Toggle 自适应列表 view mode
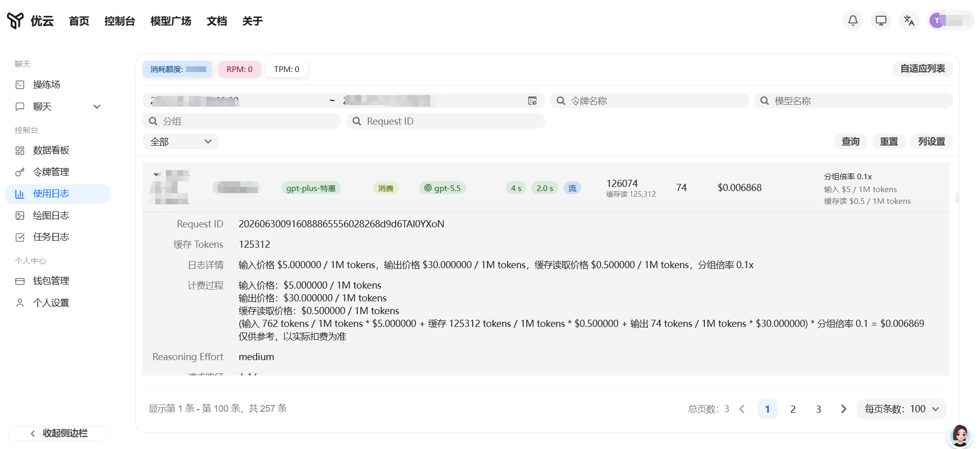Image resolution: width=980 pixels, height=449 pixels. pos(922,68)
